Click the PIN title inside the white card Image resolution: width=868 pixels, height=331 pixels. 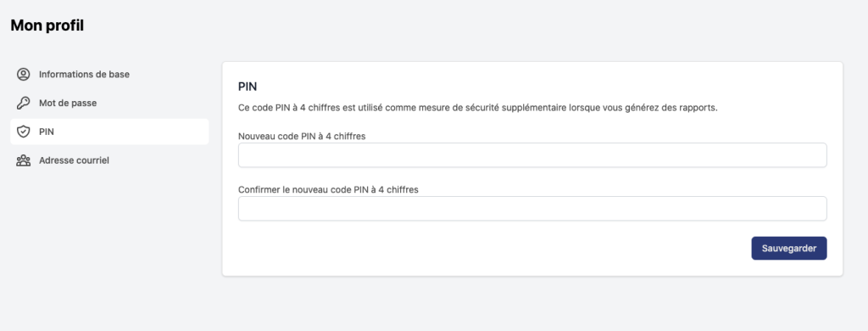[x=248, y=87]
